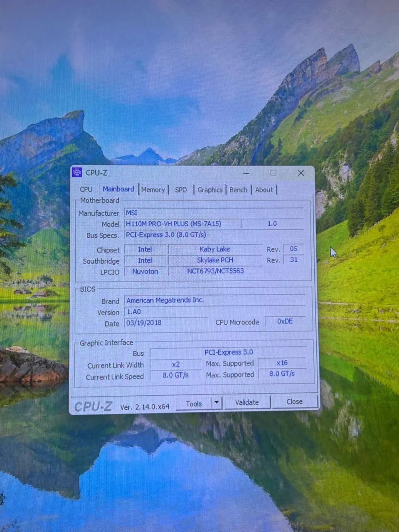Click the BIOS Version value 1.A0

click(x=214, y=311)
